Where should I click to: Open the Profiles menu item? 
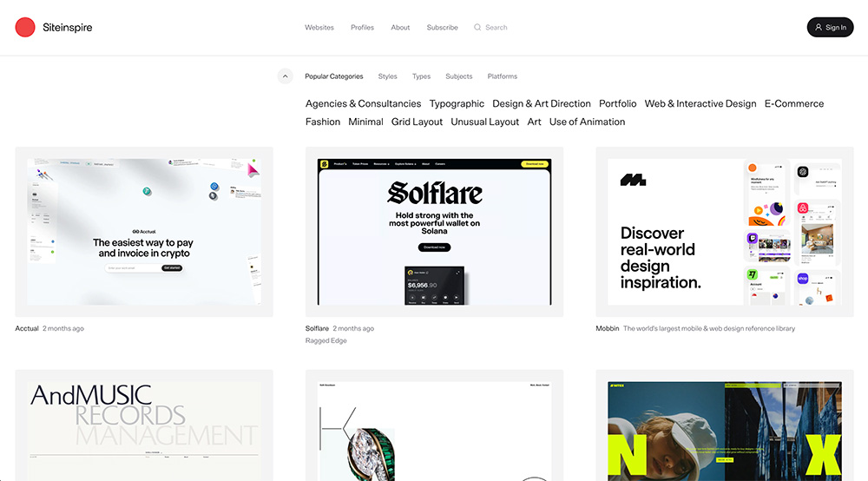click(362, 27)
